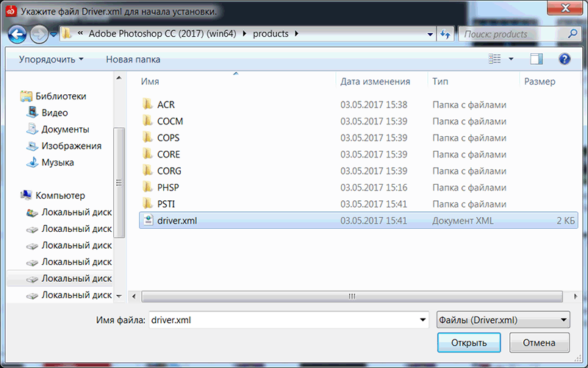Click the 'driver.xml' file name in list
The width and height of the screenshot is (588, 368).
(177, 220)
